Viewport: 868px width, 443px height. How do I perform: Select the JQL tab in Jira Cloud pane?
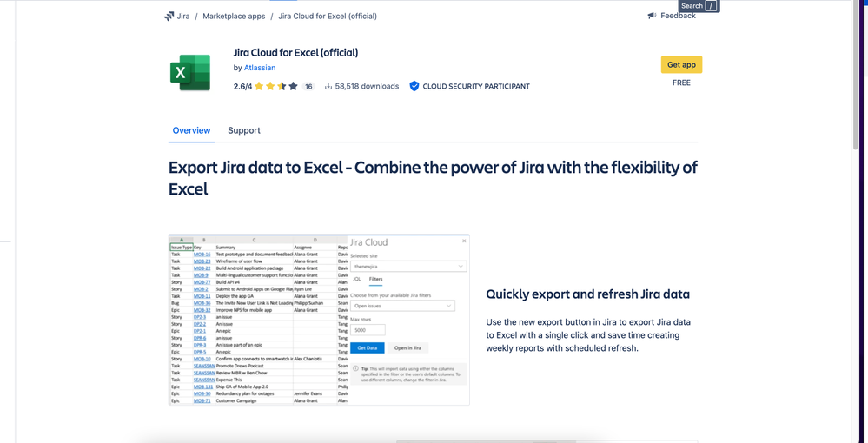357,279
